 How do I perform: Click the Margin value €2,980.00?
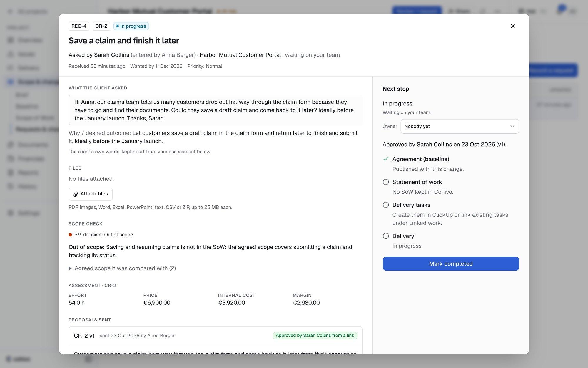(x=306, y=303)
